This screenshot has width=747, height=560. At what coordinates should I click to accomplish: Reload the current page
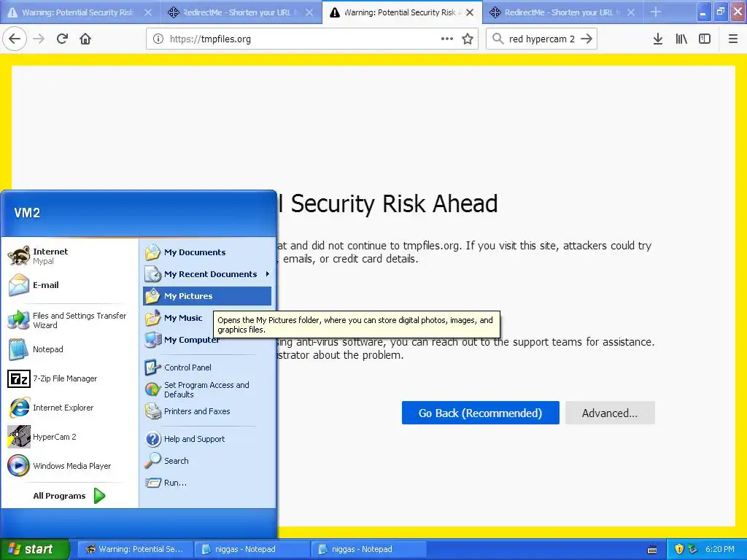[x=63, y=39]
